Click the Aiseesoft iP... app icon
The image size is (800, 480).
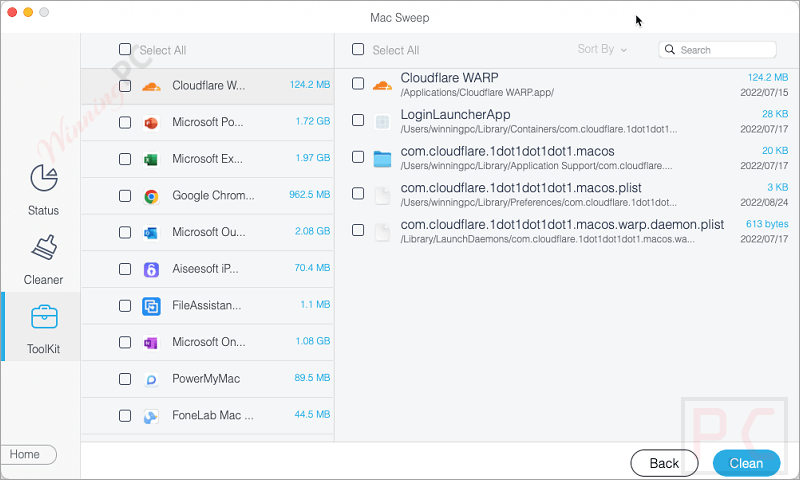coord(151,269)
